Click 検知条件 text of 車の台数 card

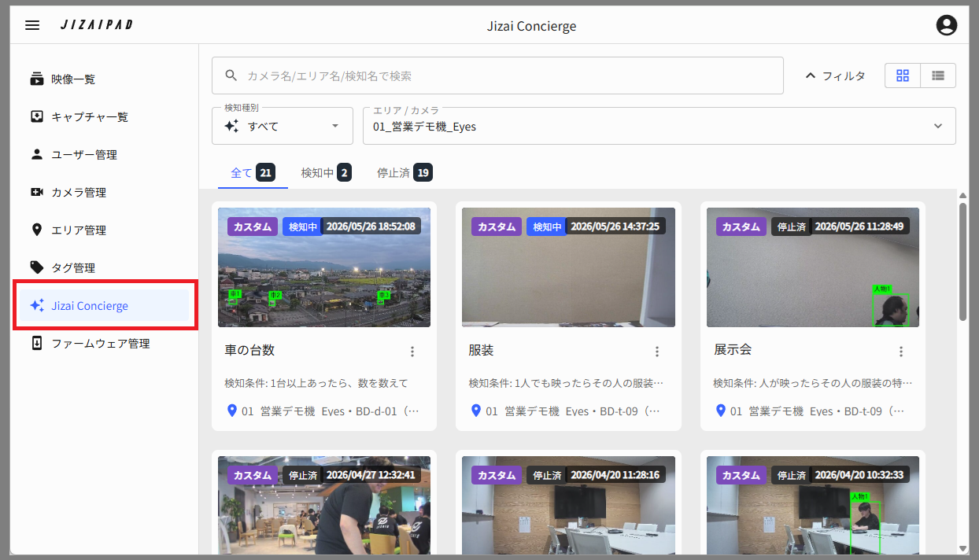tap(316, 383)
